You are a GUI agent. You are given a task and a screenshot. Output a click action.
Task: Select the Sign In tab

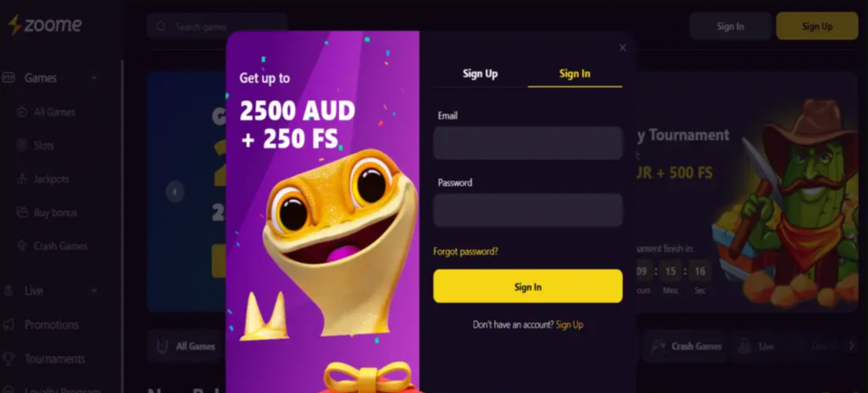click(575, 74)
